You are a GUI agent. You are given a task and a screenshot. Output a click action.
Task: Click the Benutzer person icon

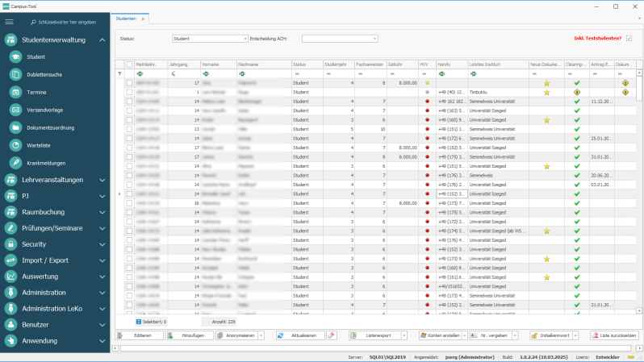11,325
